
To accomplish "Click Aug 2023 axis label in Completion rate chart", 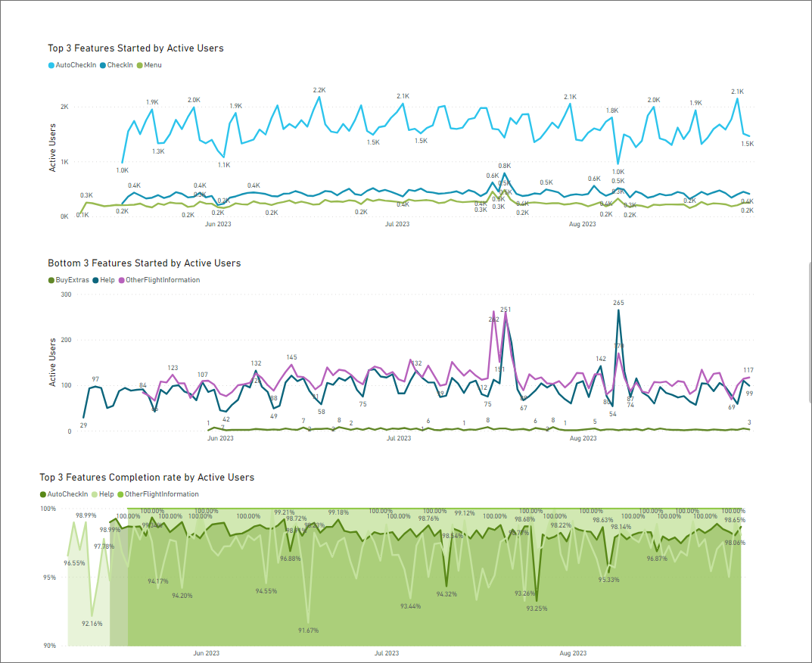I will pos(573,652).
